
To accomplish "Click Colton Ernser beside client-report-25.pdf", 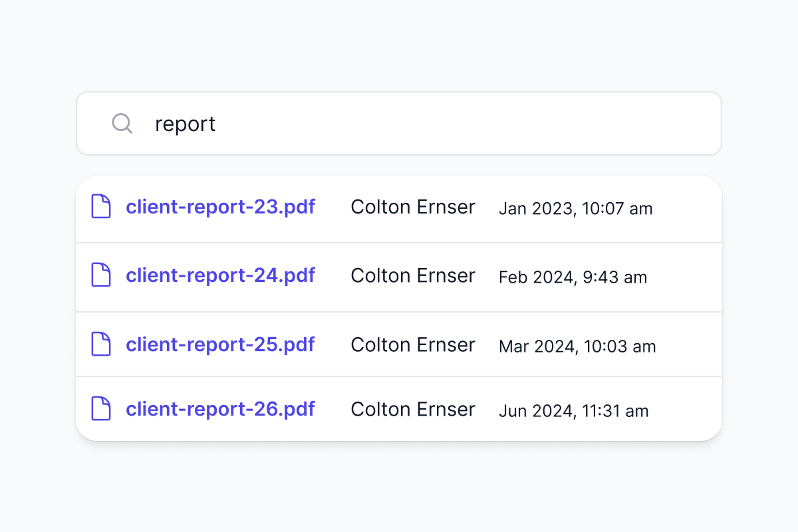I will point(412,344).
